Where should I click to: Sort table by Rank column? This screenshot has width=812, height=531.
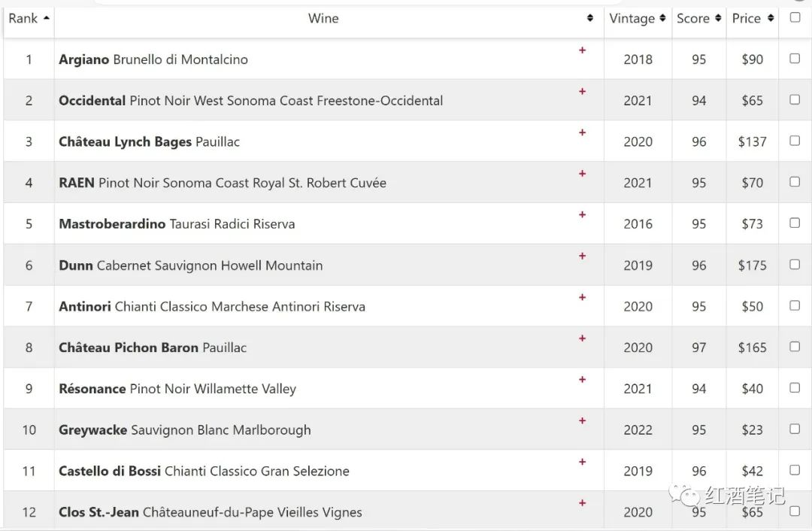point(29,18)
